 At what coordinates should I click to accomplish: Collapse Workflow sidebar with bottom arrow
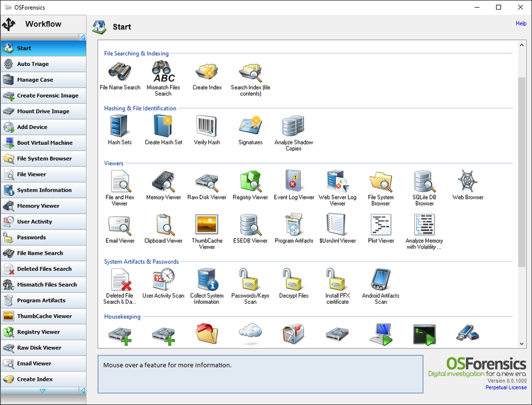point(83,390)
